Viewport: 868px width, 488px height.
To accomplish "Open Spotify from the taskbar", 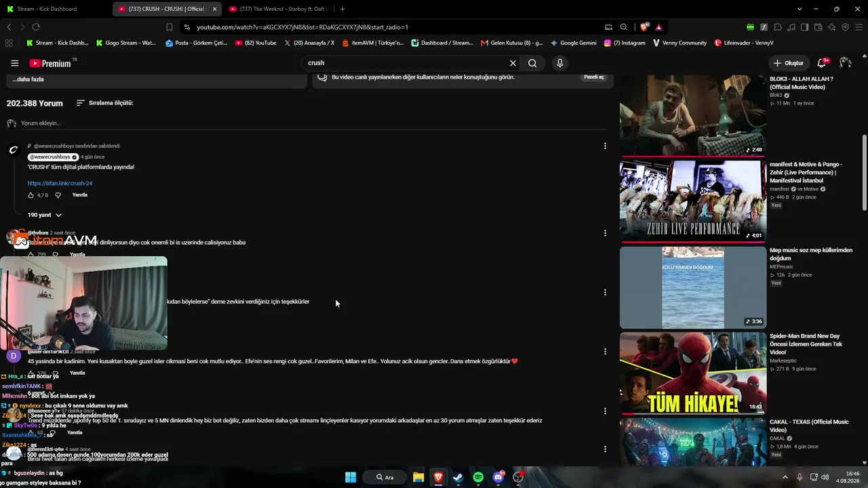I will pos(478,477).
